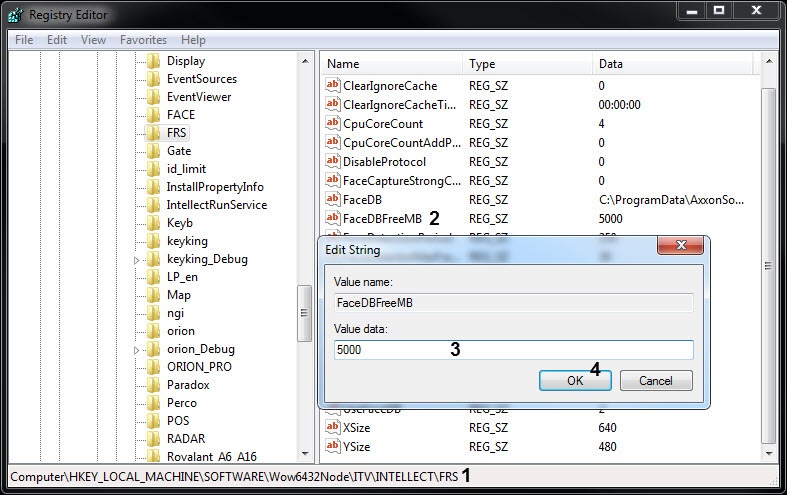Click the string icon next to FaceDB
This screenshot has width=787, height=495.
pyautogui.click(x=334, y=200)
